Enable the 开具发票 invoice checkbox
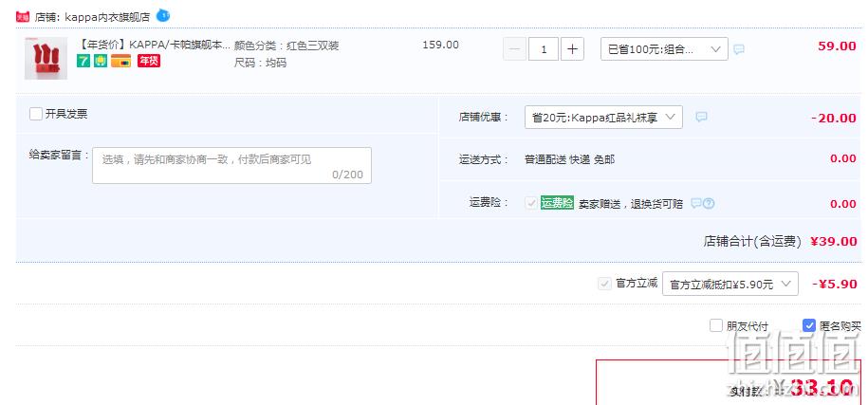 click(36, 114)
